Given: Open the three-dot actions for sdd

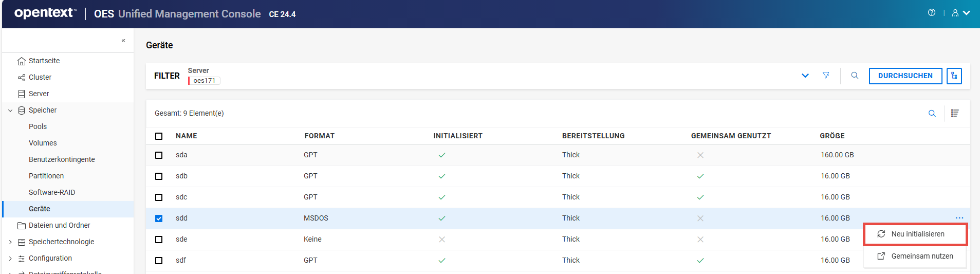Looking at the screenshot, I should click(x=959, y=218).
